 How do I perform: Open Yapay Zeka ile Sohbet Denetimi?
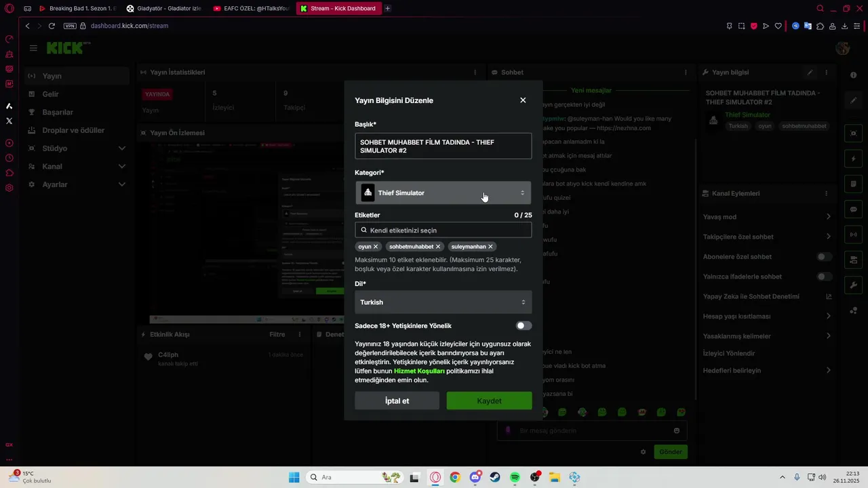pos(766,296)
